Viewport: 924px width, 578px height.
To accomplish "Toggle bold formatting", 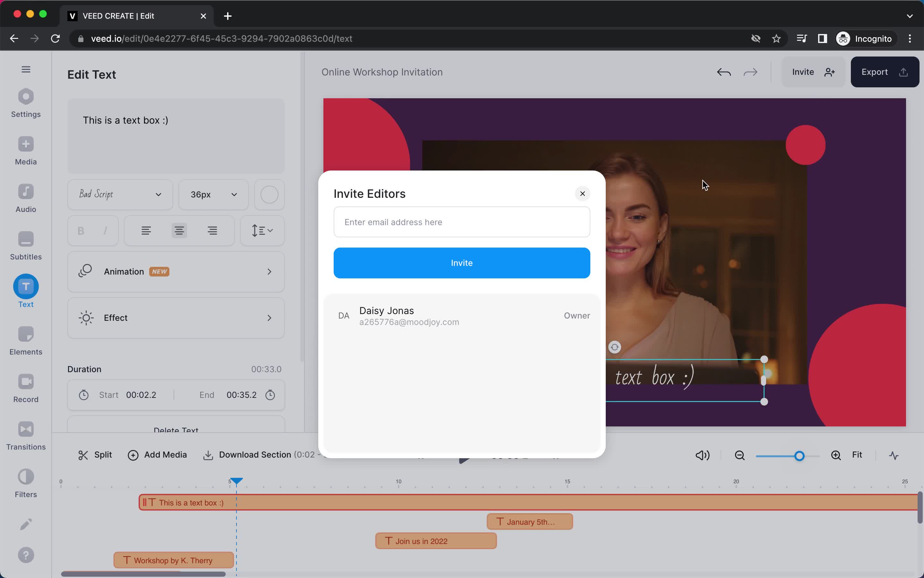I will pyautogui.click(x=81, y=231).
